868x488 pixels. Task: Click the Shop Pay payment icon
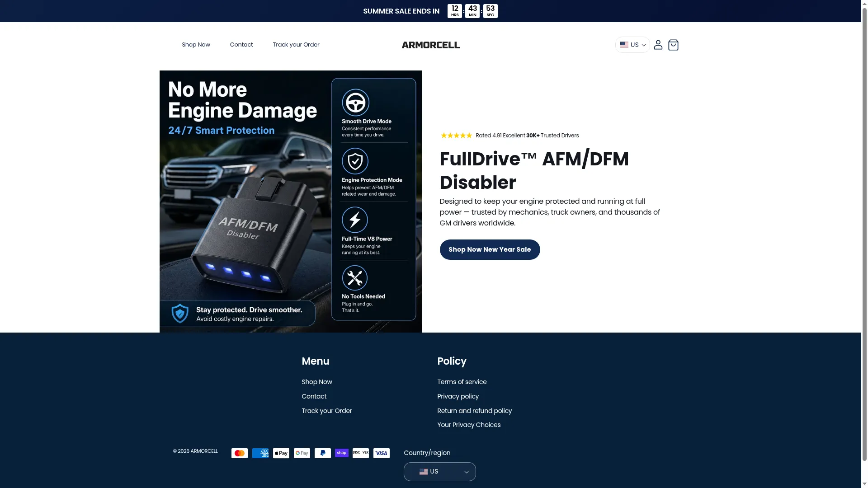[x=342, y=453]
